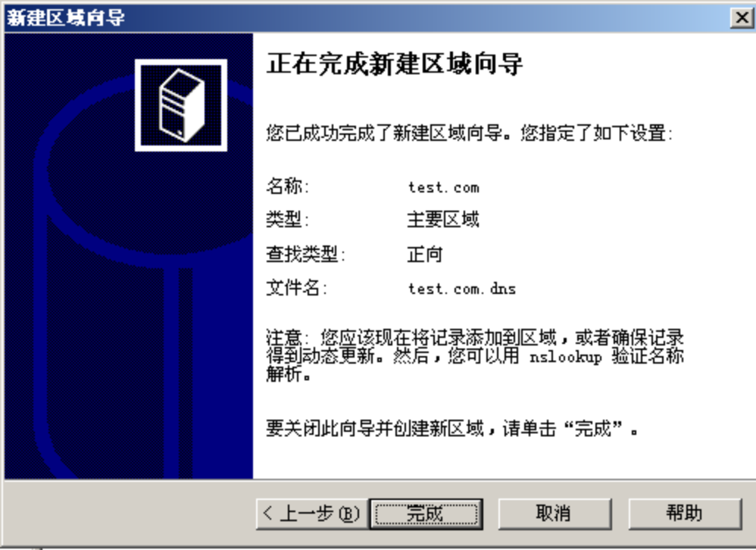Click the 类型 label
Screen dimensions: 756x550
tap(287, 220)
